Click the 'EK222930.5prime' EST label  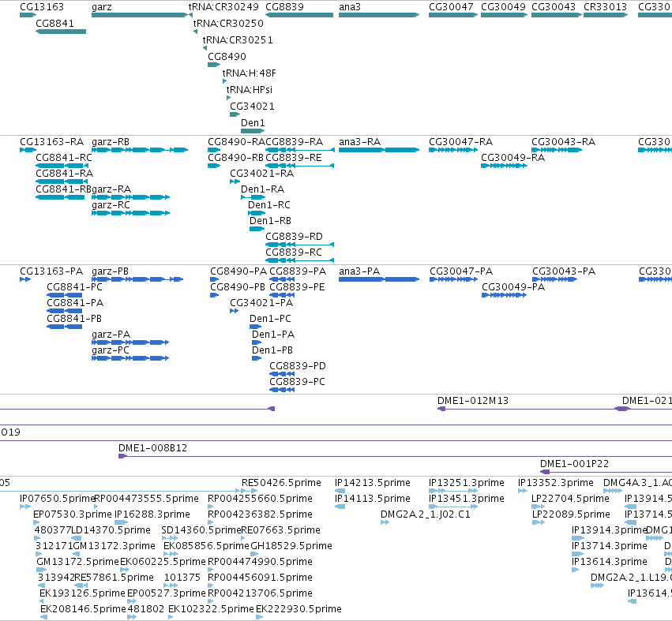(x=298, y=609)
